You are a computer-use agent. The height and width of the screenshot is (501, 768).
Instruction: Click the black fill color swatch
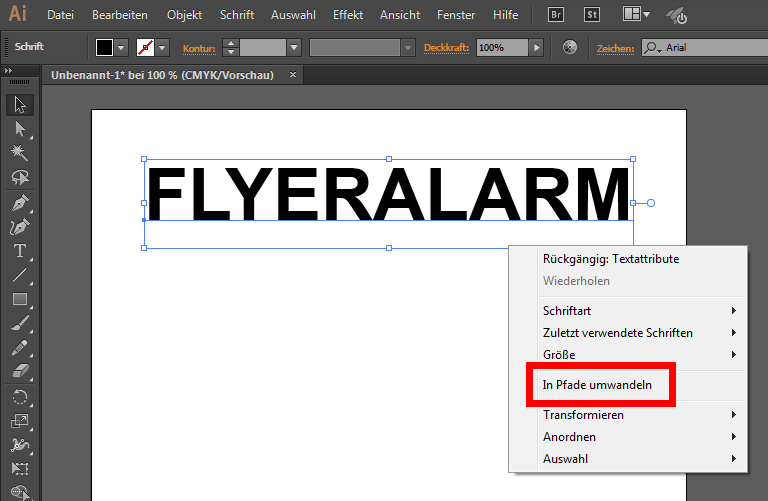click(105, 48)
